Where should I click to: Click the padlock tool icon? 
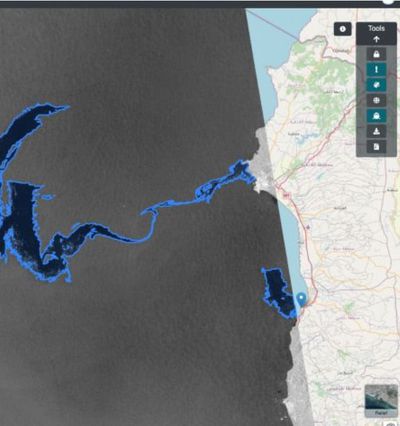(x=376, y=54)
